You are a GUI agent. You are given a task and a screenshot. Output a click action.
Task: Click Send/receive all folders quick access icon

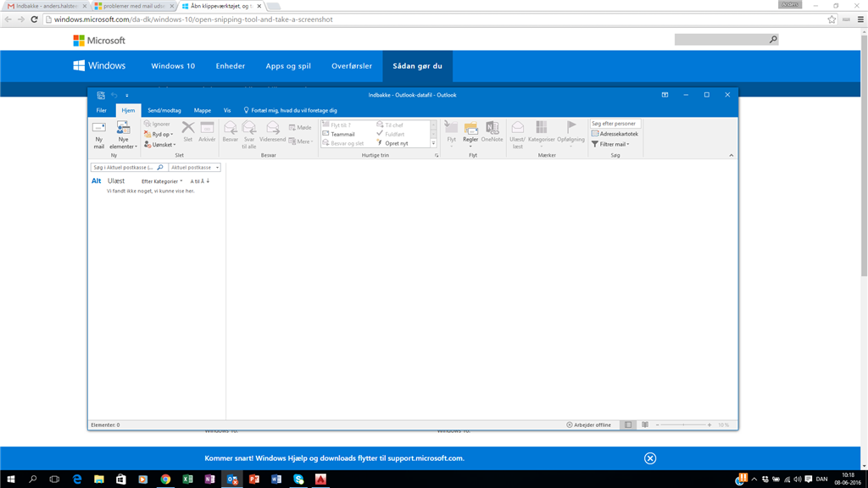101,95
